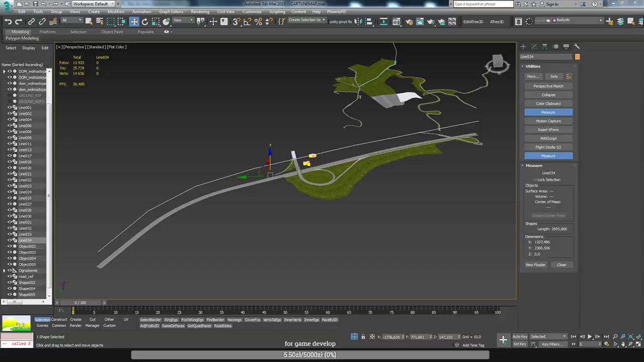Switch to the Freeform ribbon tab
The height and width of the screenshot is (362, 644).
pyautogui.click(x=47, y=32)
